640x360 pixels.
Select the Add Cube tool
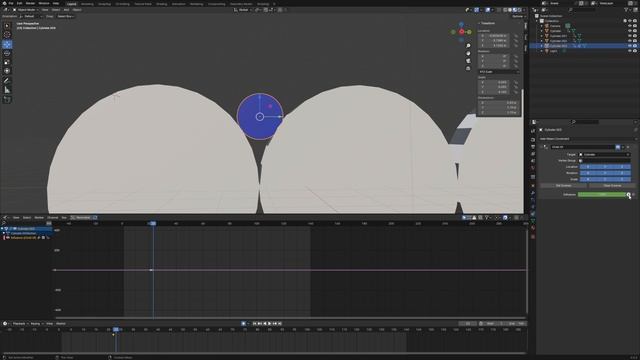(x=7, y=100)
